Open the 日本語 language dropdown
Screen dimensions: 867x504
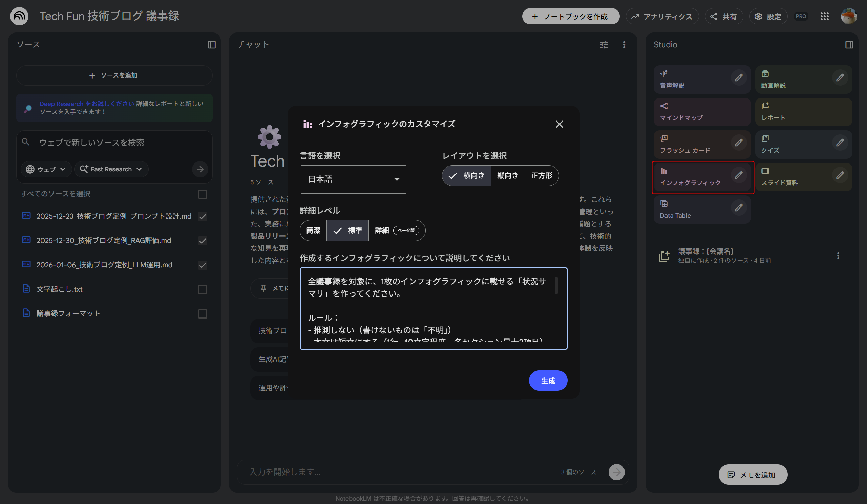(x=353, y=179)
